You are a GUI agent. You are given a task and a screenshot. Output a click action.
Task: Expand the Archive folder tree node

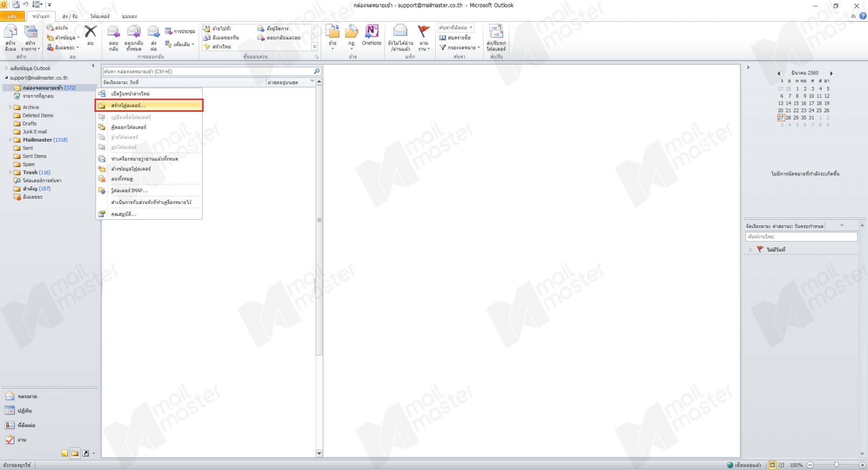click(x=10, y=107)
